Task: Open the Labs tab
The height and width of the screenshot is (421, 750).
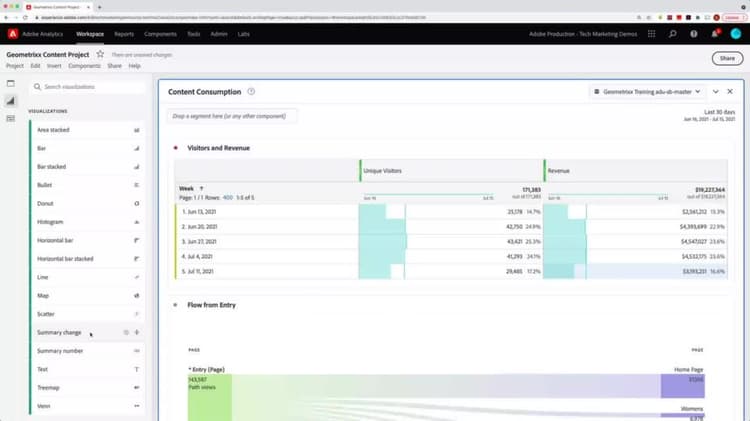Action: [243, 34]
